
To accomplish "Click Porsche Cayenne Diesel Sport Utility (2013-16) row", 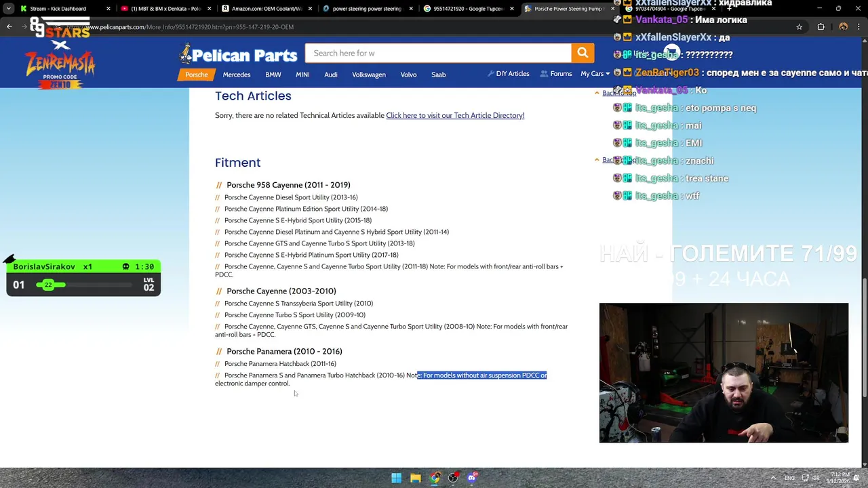I will 291,197.
